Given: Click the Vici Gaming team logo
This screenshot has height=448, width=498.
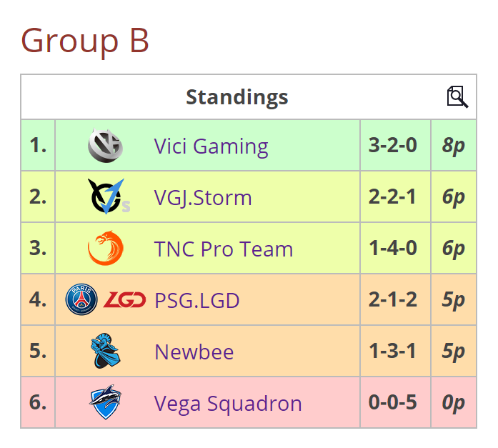Looking at the screenshot, I should click(104, 146).
